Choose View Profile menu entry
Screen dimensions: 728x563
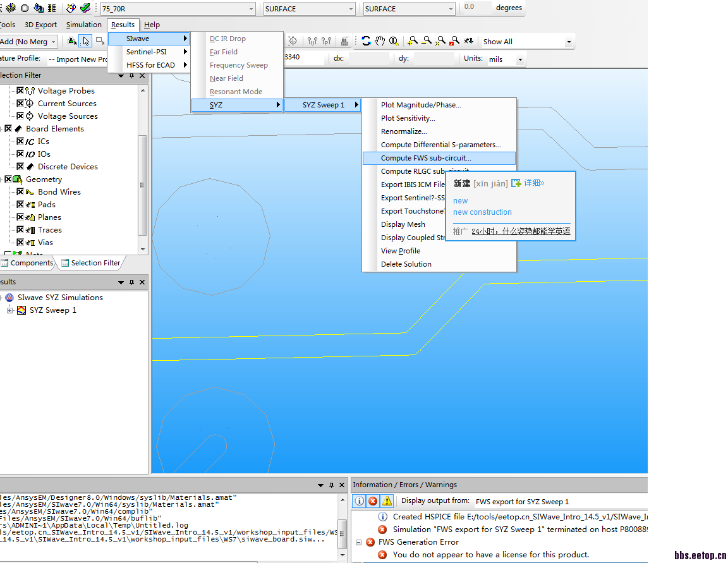point(439,251)
